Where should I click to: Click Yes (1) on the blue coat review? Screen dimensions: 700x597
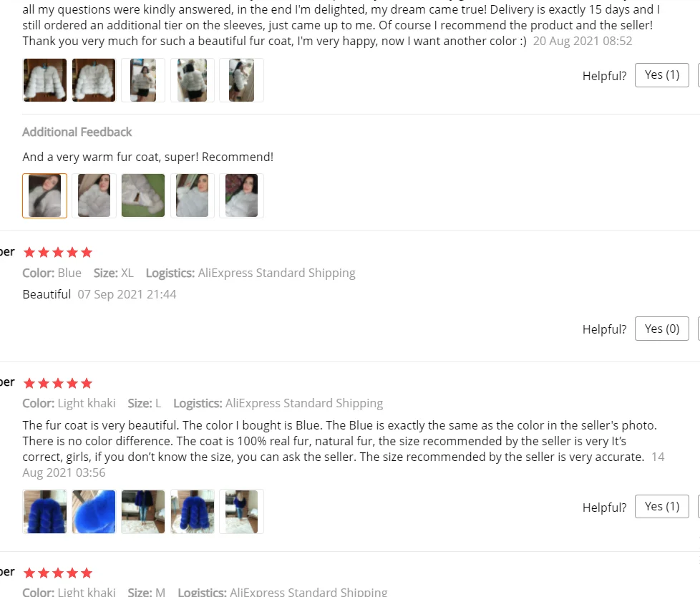click(x=662, y=506)
